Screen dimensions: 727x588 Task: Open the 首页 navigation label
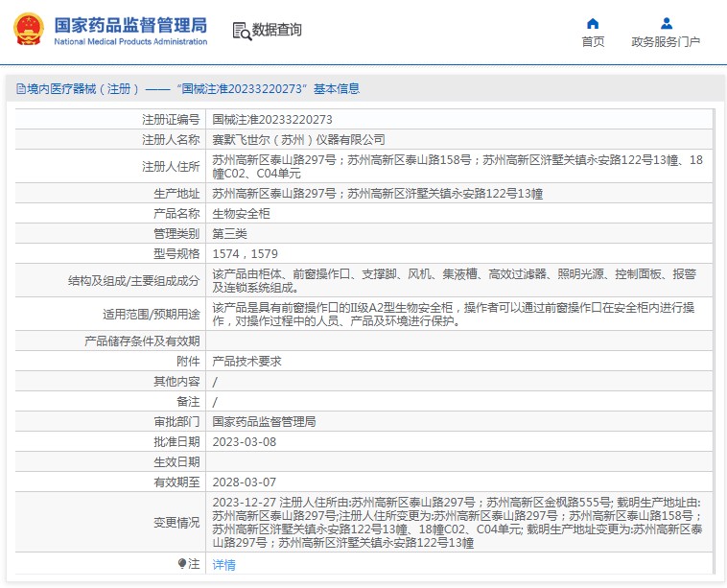coord(593,42)
